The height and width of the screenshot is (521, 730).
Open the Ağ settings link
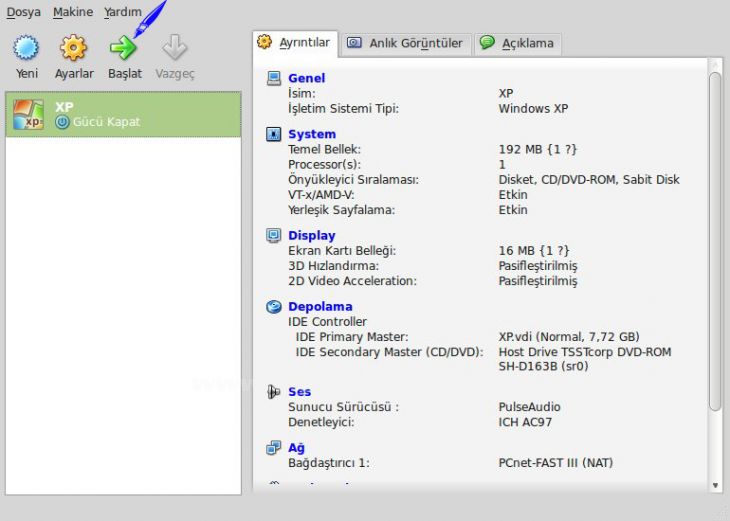[x=296, y=448]
